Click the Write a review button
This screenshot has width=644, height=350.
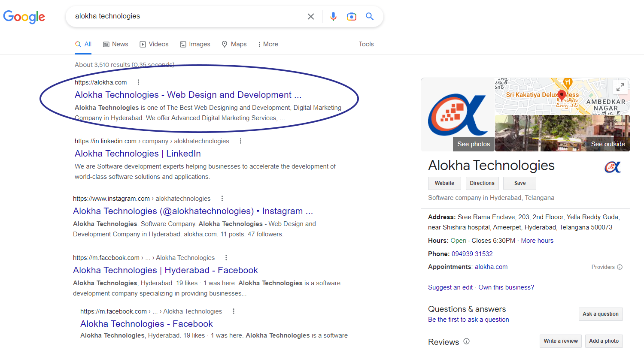coord(560,341)
